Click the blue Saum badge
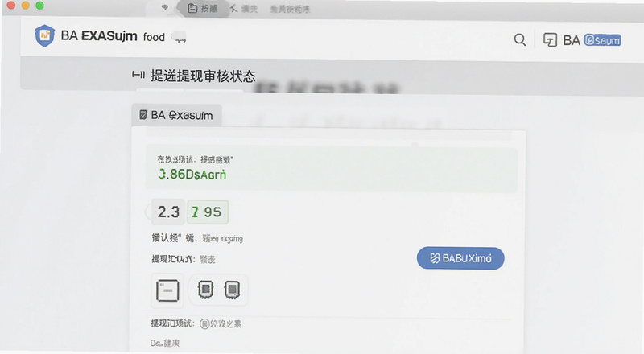The image size is (644, 354). (602, 40)
